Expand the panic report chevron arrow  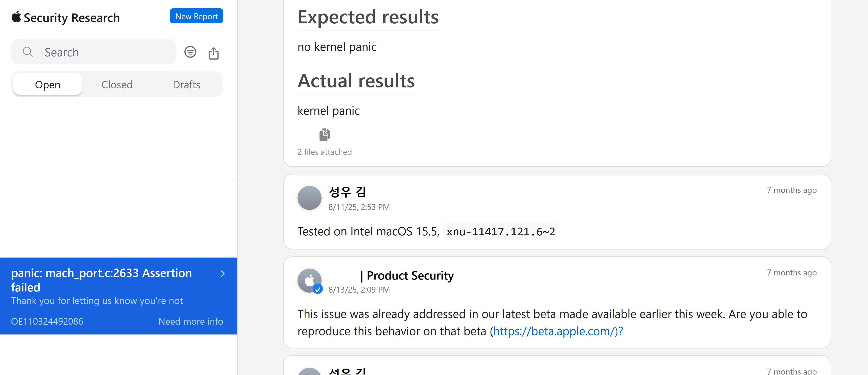[222, 274]
